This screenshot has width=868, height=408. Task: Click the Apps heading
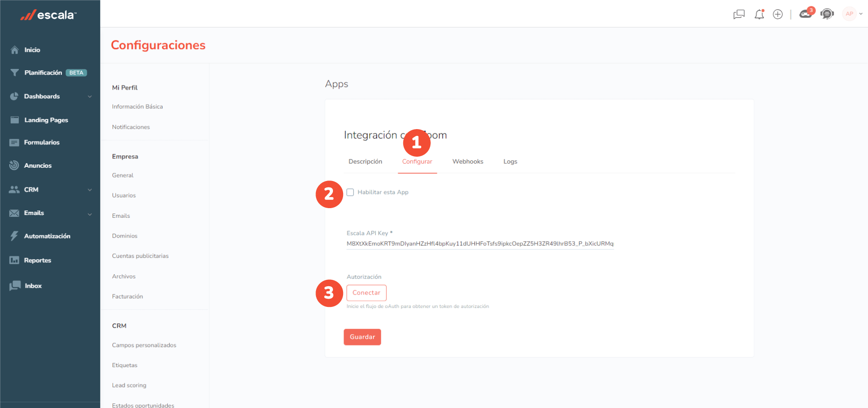coord(337,84)
